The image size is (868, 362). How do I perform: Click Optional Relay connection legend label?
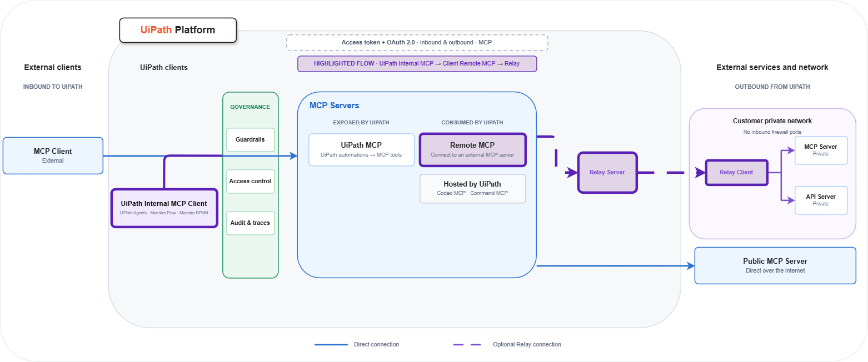pyautogui.click(x=527, y=345)
